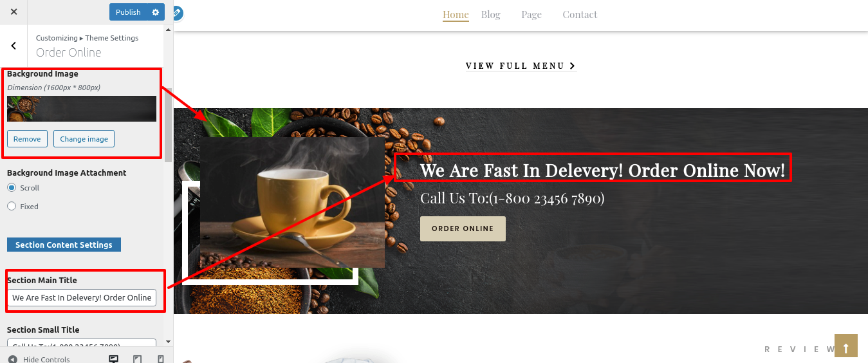The height and width of the screenshot is (363, 868).
Task: Open publish settings gear icon
Action: coord(156,12)
